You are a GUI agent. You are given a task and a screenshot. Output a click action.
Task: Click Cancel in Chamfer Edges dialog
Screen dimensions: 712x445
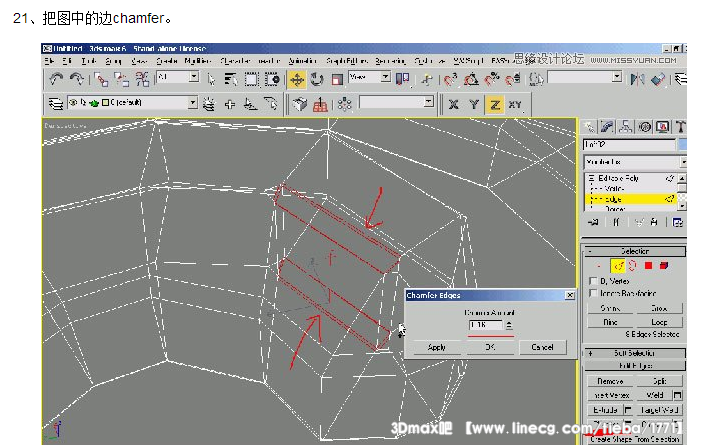click(x=542, y=347)
